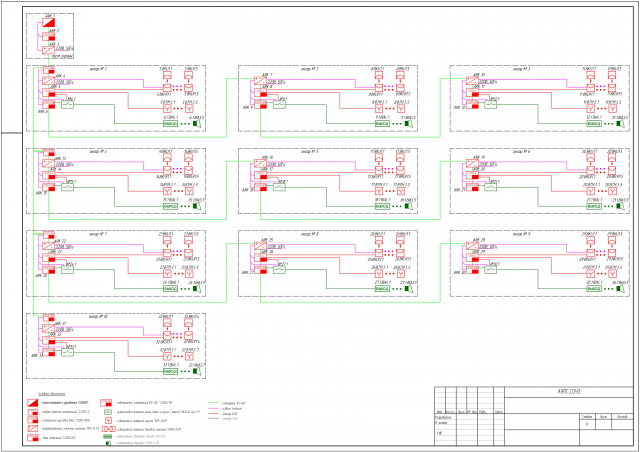Click the floor 2 green exit sign symbol
The width and height of the screenshot is (640, 452).
[382, 123]
